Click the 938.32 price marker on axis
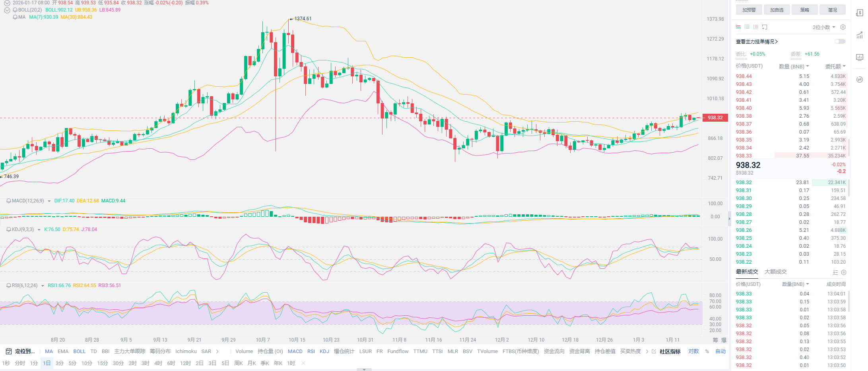This screenshot has height=371, width=868. (715, 118)
